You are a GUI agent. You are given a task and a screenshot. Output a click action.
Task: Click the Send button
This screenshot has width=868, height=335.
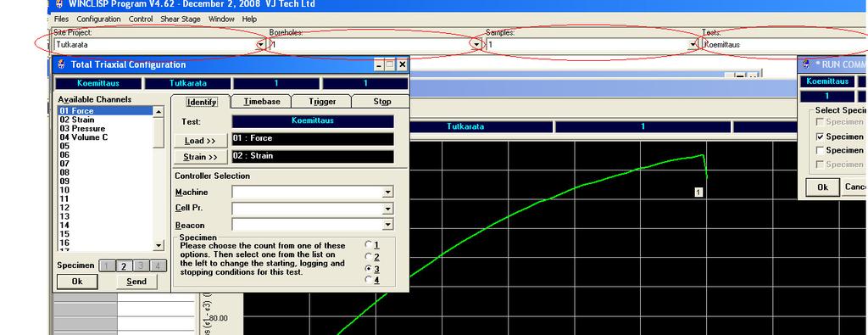[x=136, y=282]
